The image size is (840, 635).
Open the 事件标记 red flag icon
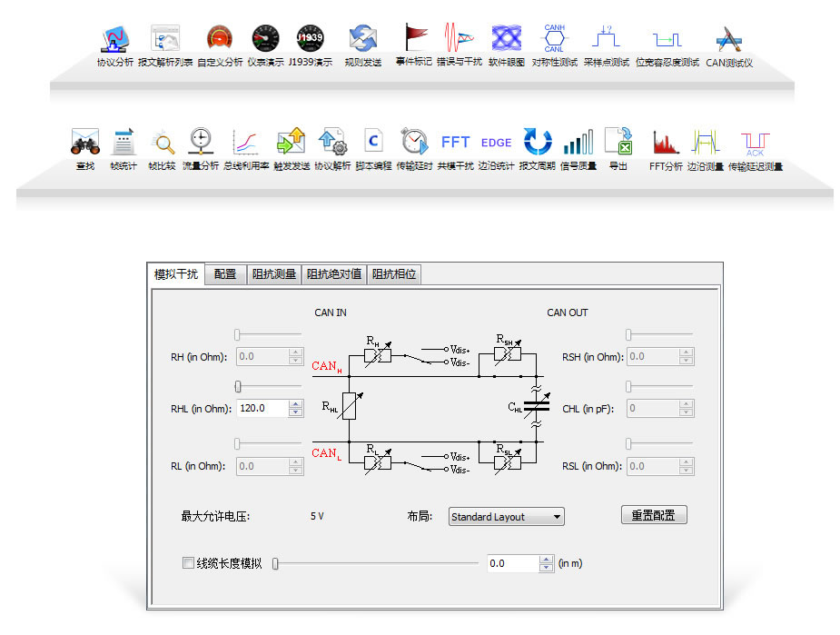[414, 39]
